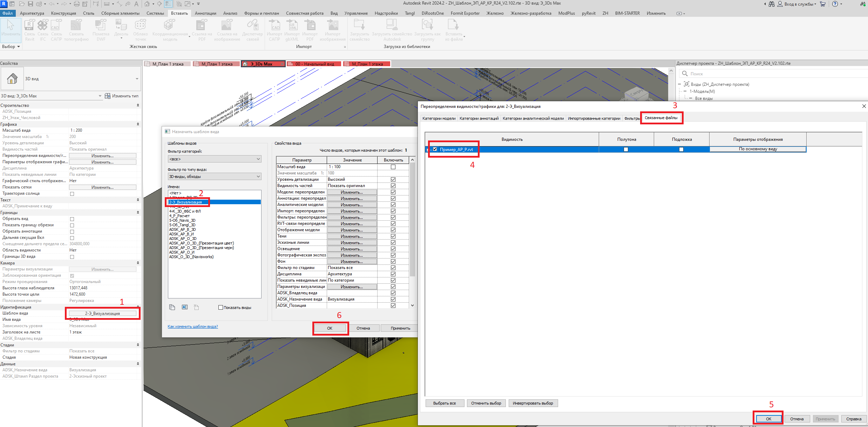Toggle Include checkbox for Масштаб вида row

[x=393, y=167]
